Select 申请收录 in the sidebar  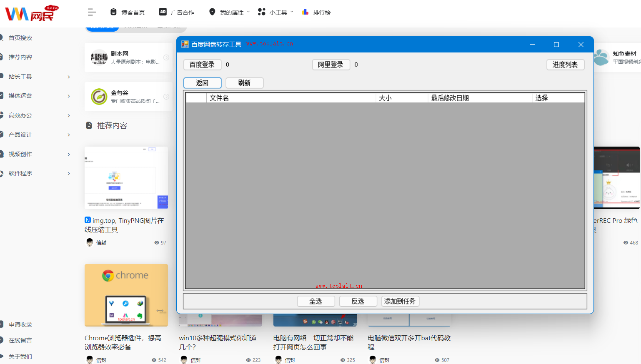coord(20,324)
